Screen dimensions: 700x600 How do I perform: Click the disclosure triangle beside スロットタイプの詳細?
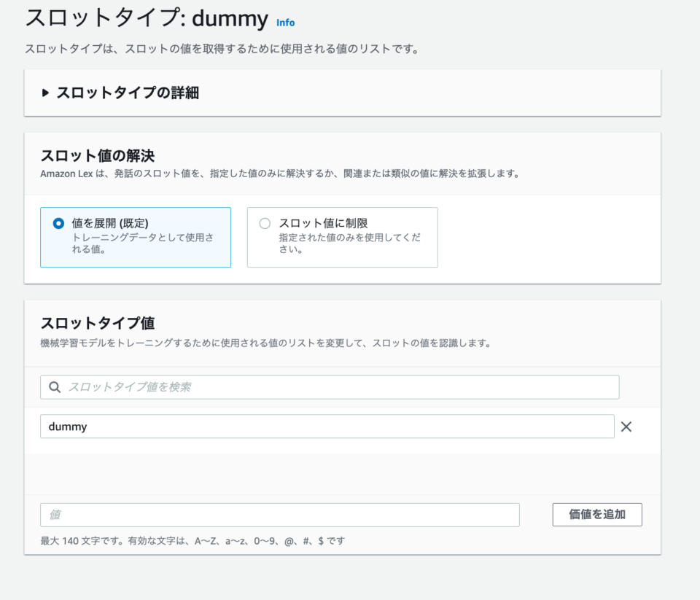(x=46, y=93)
